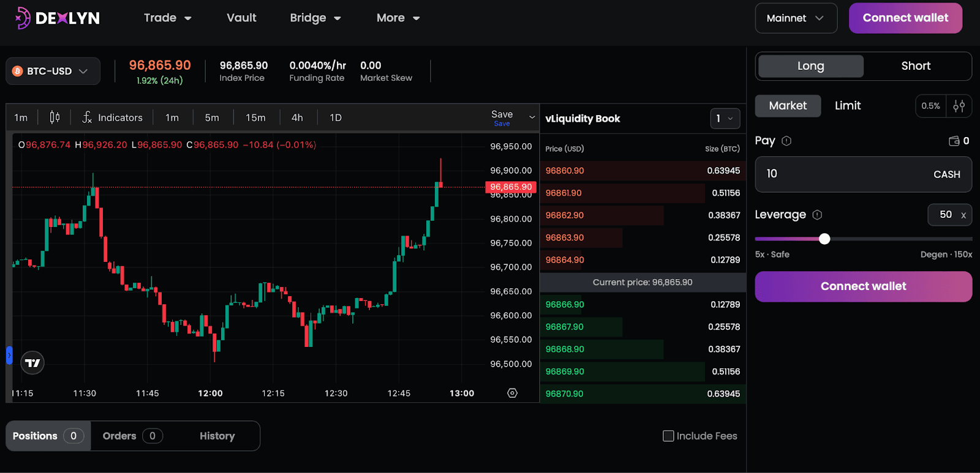
Task: Expand the BTC-USD pair selector
Action: tap(53, 71)
